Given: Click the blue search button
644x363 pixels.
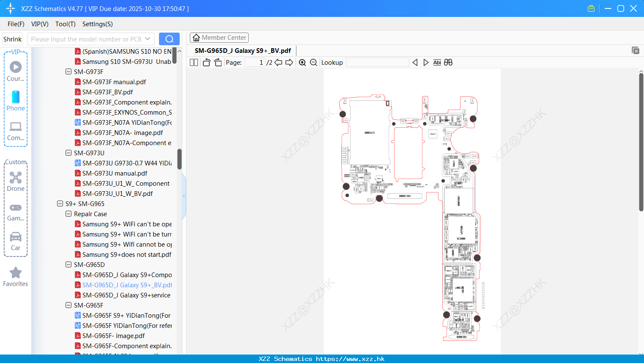Looking at the screenshot, I should 169,39.
